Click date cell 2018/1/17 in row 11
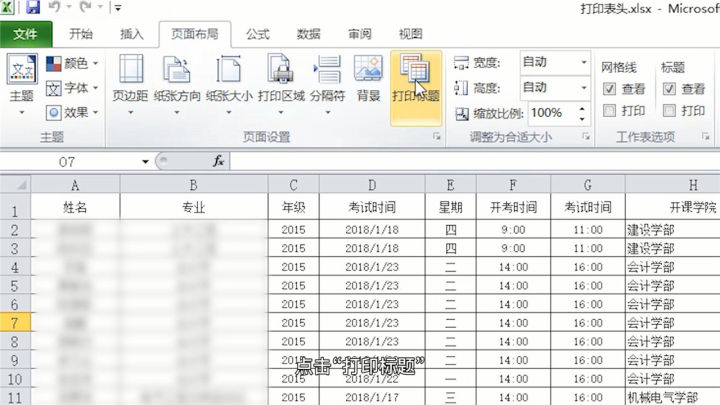The height and width of the screenshot is (405, 720). click(372, 397)
